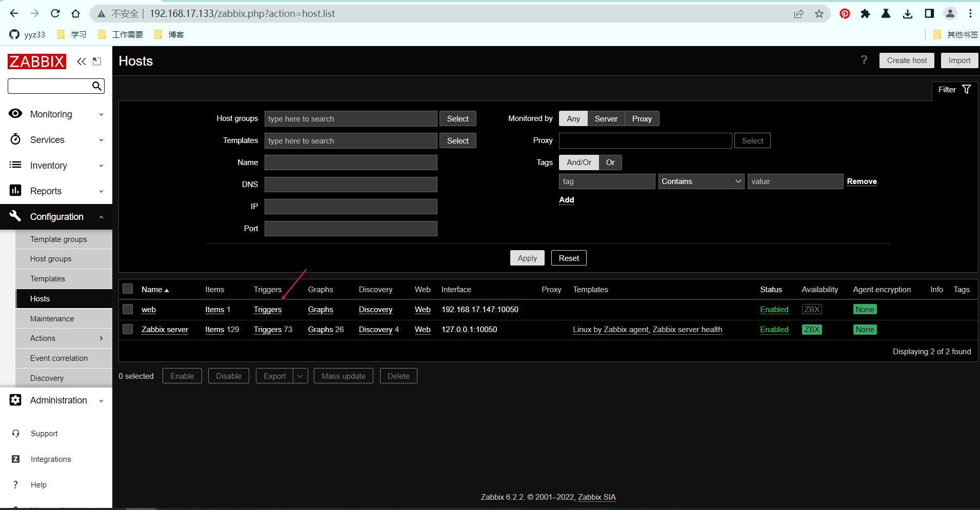
Task: Open the Export dropdown arrow
Action: [301, 376]
